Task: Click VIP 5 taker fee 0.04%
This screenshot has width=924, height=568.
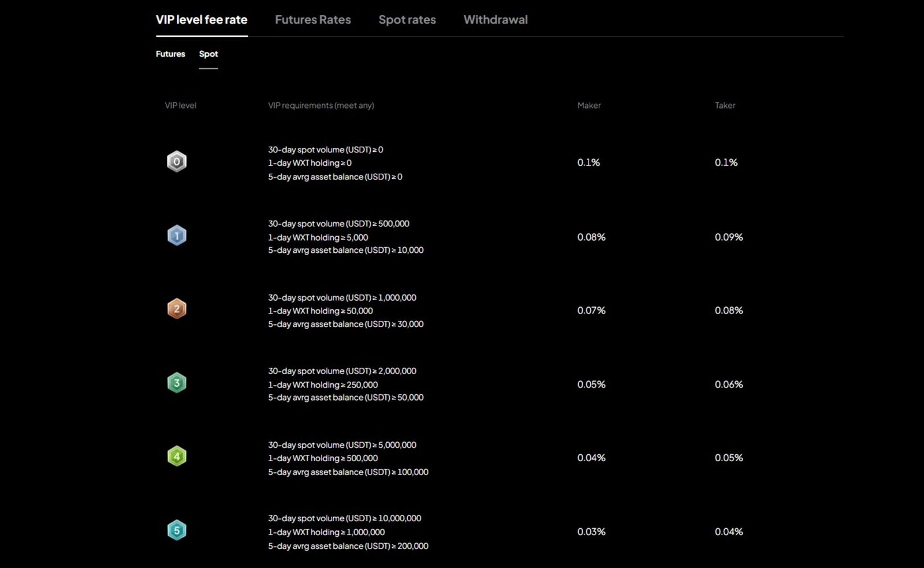Action: coord(729,532)
